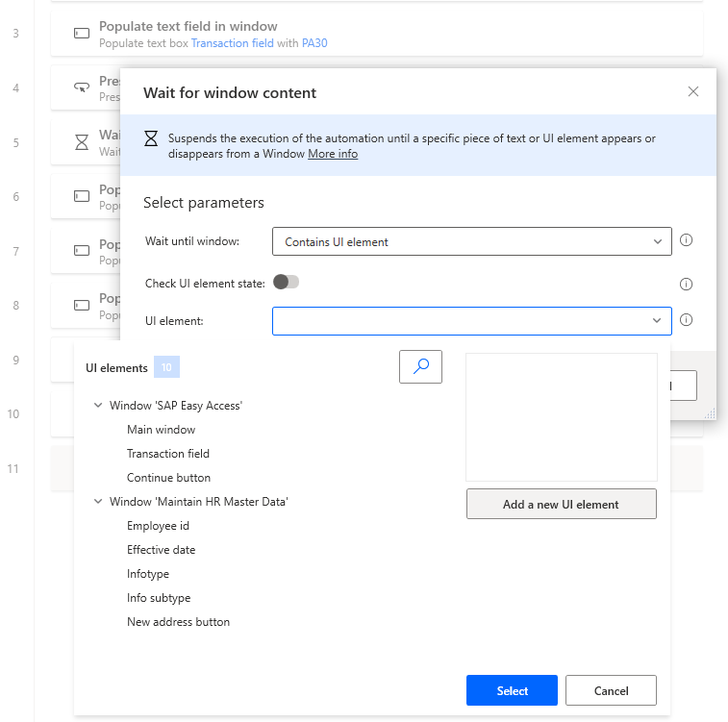This screenshot has height=722, width=728.
Task: Open the More info link
Action: 333,154
